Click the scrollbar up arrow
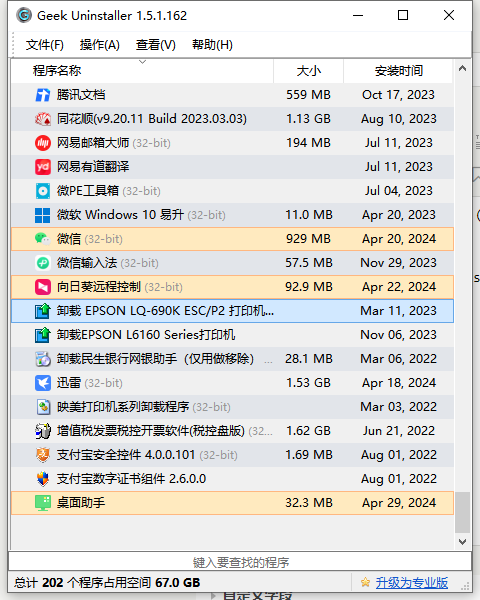Screen dimensions: 480x600 tap(462, 68)
